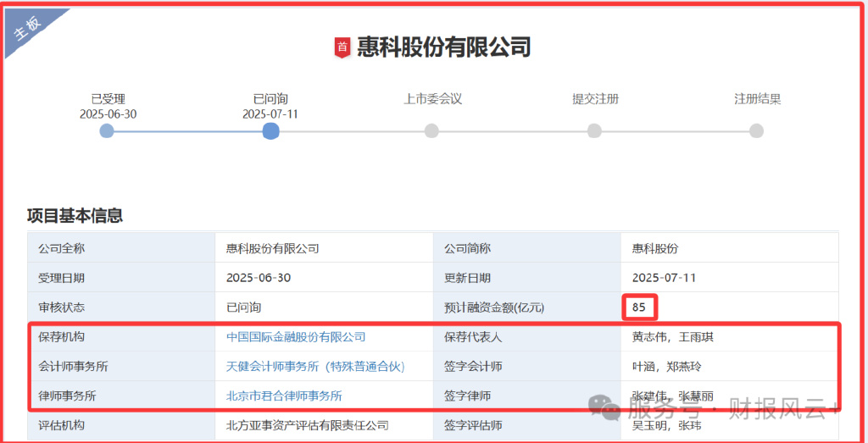
Task: Click the 已受理 step label
Action: (108, 99)
